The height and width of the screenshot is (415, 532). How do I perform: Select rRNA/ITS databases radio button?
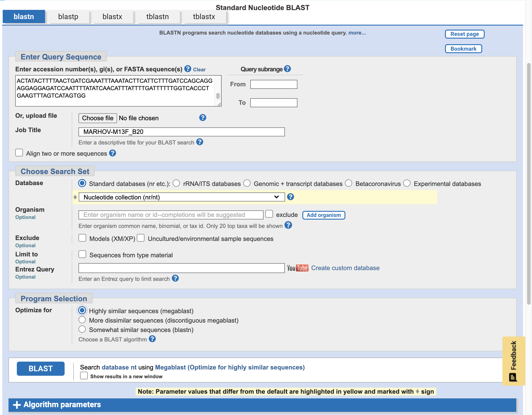(176, 183)
